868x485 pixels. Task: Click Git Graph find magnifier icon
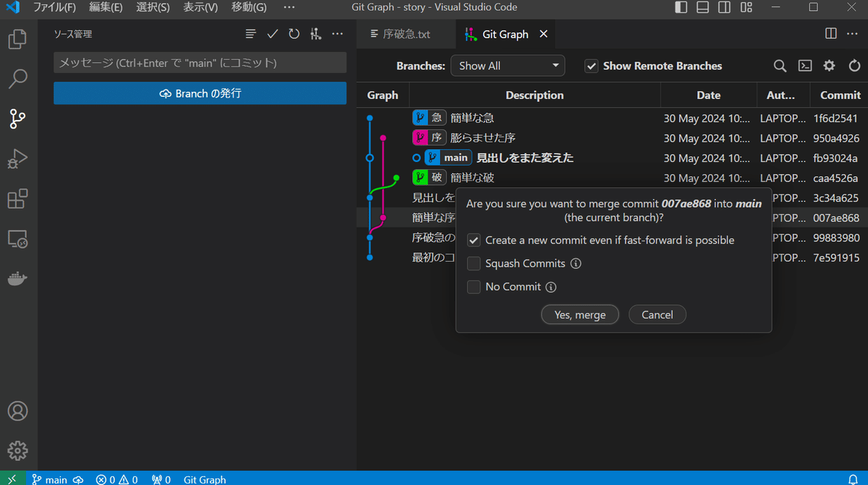pyautogui.click(x=780, y=66)
